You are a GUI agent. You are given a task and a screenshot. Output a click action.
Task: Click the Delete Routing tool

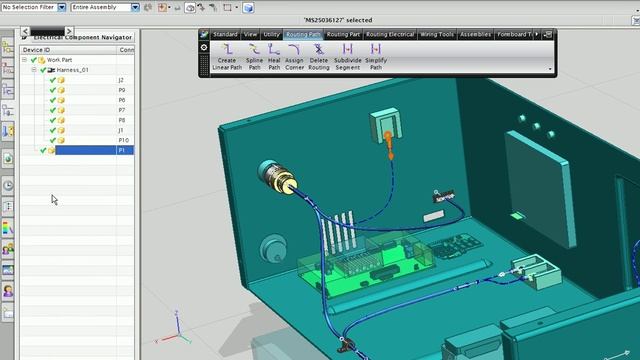pos(319,57)
